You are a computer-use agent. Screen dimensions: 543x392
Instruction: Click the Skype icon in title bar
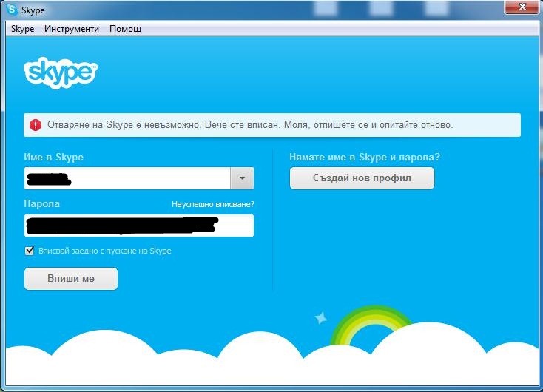coord(12,10)
